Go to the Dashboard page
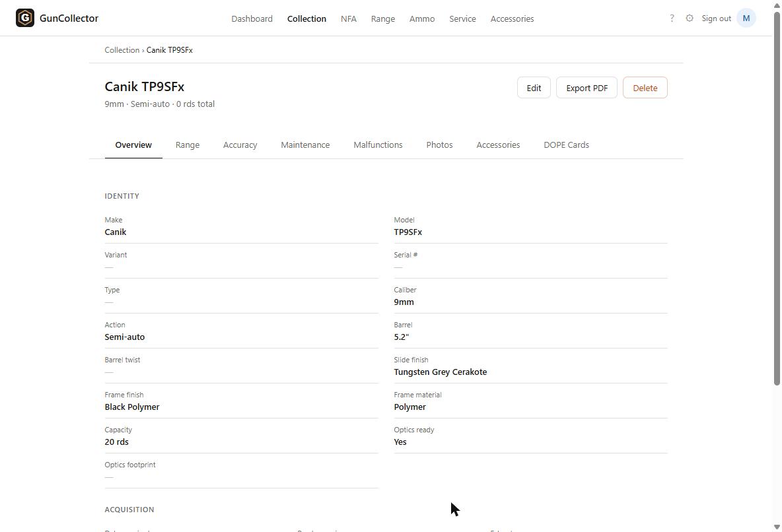 [252, 18]
